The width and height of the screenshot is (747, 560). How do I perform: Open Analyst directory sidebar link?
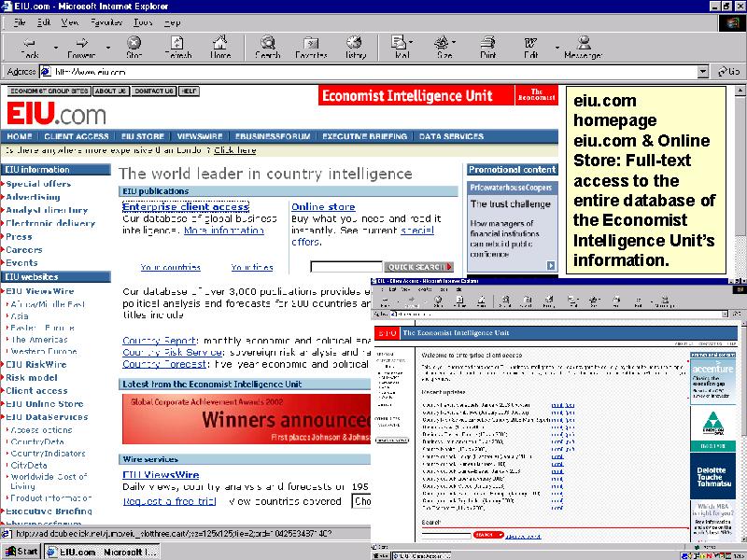47,210
